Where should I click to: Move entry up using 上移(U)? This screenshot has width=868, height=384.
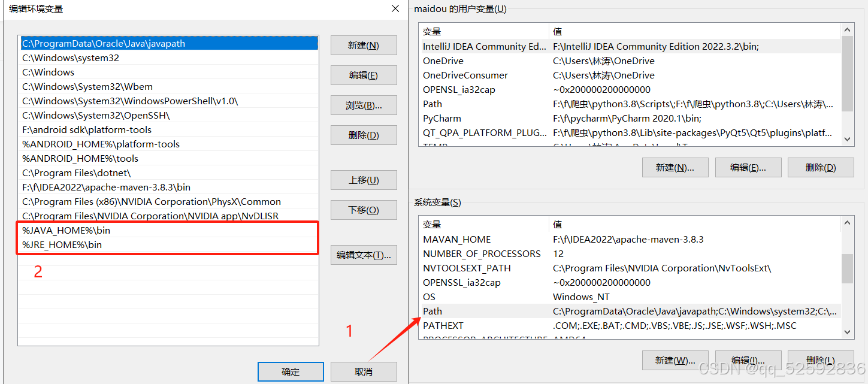click(x=363, y=180)
